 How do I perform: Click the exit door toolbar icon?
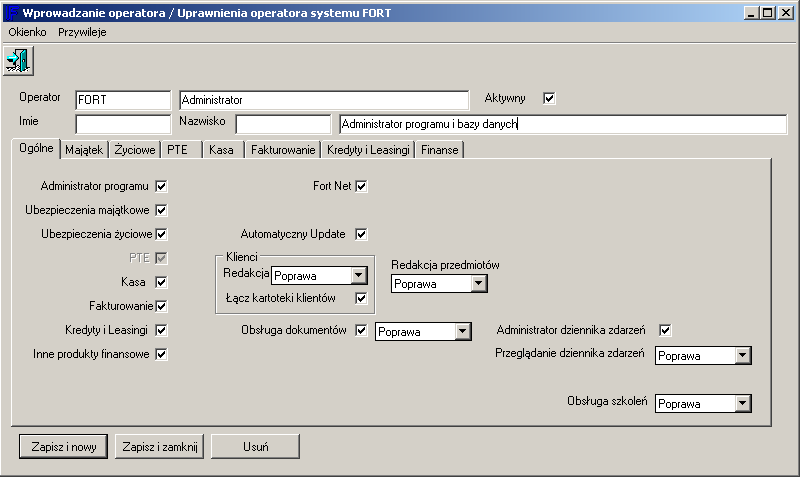18,61
